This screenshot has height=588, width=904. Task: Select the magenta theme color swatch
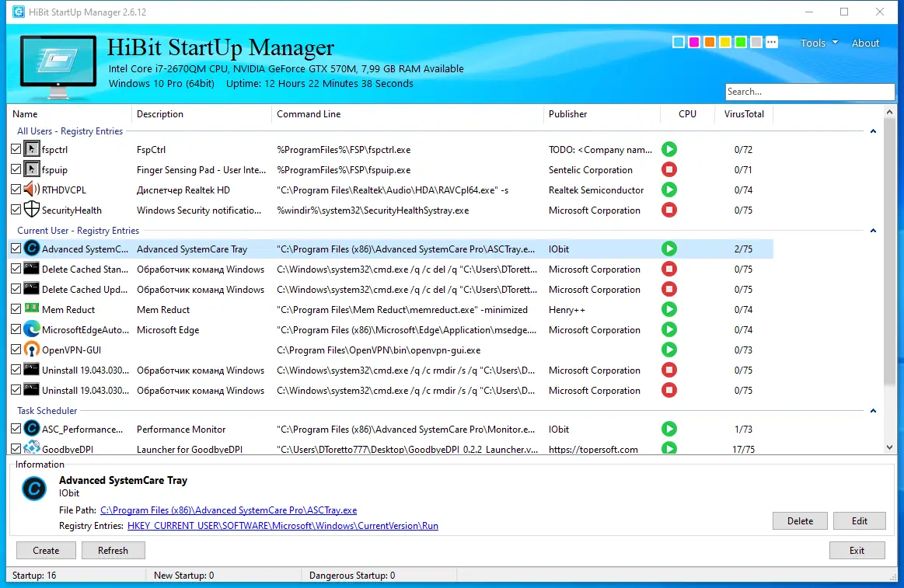click(x=694, y=42)
